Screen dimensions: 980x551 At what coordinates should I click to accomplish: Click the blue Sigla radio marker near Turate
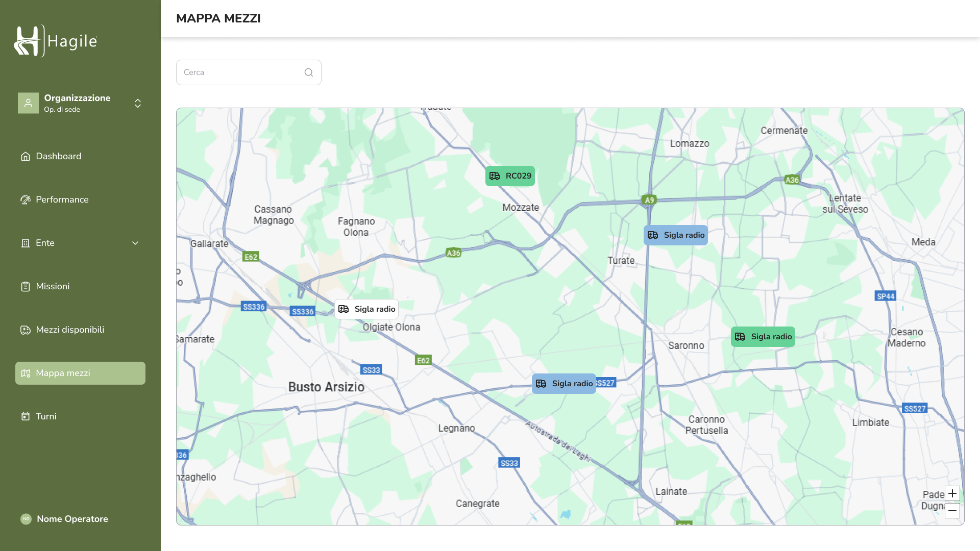(676, 235)
